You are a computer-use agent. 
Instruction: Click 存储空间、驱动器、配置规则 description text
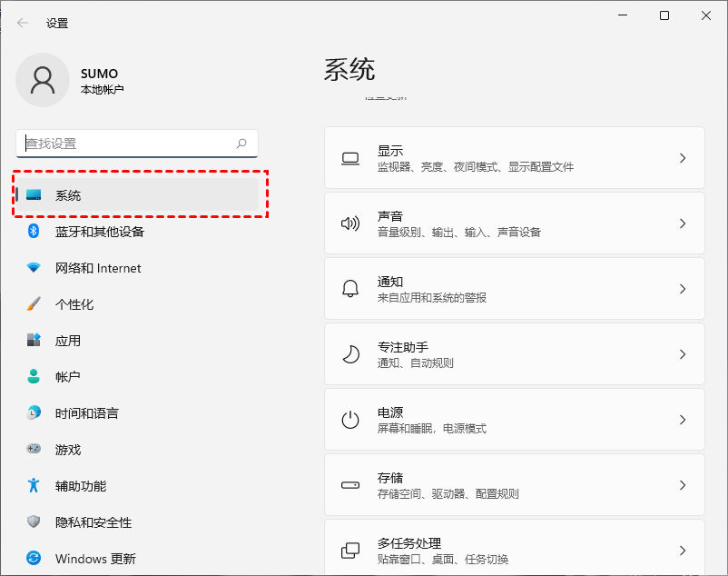[x=448, y=494]
